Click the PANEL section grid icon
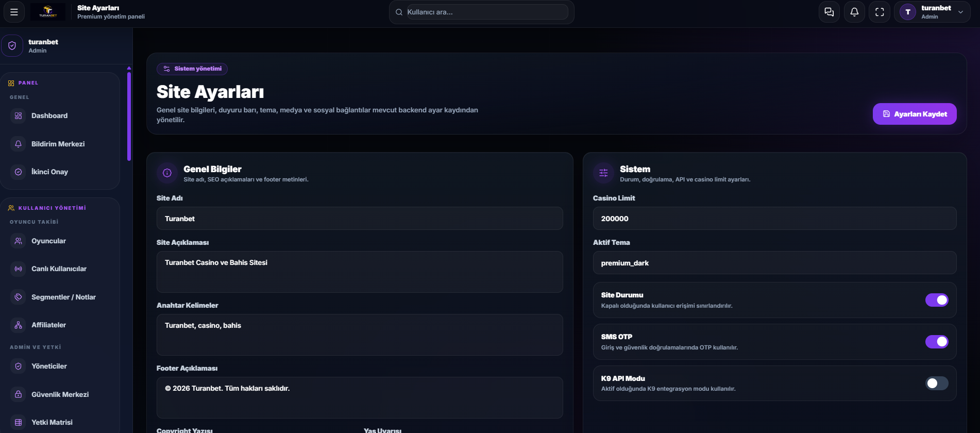 pyautogui.click(x=11, y=83)
